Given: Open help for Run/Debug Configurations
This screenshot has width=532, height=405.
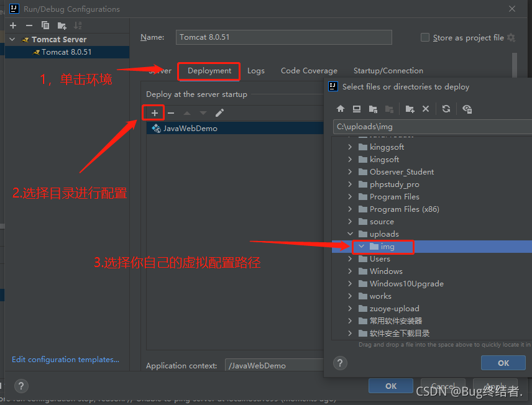Looking at the screenshot, I should point(21,386).
